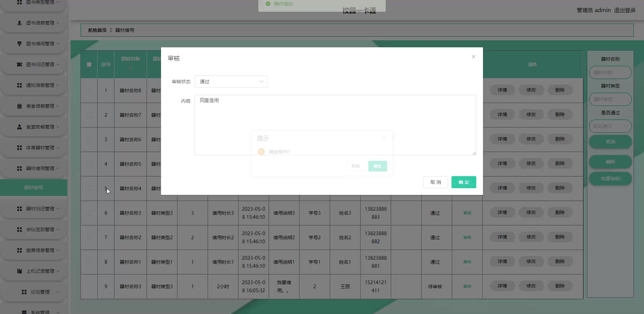Click 取消 in the 审核 dialog
The height and width of the screenshot is (314, 644).
tap(436, 182)
